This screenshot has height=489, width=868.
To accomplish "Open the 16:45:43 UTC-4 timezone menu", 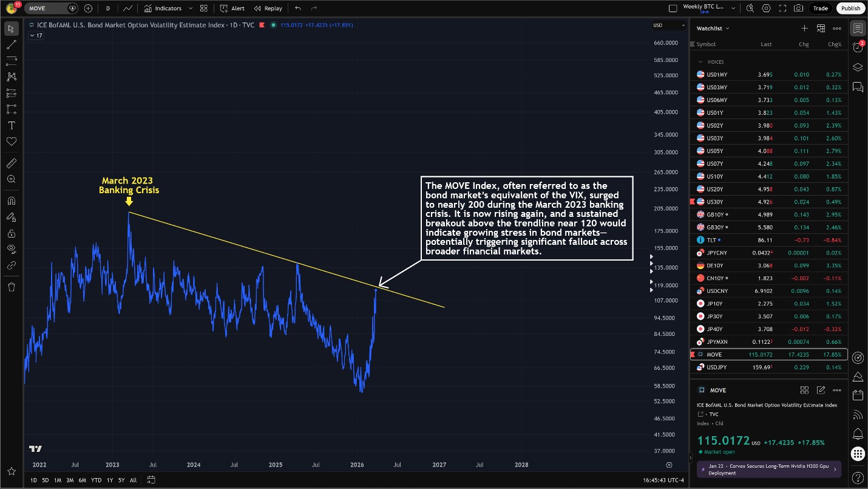I will pos(665,480).
